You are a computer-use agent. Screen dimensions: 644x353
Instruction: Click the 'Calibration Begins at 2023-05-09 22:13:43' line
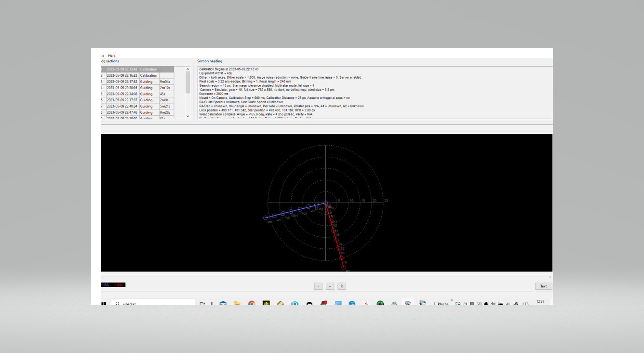[x=228, y=69]
